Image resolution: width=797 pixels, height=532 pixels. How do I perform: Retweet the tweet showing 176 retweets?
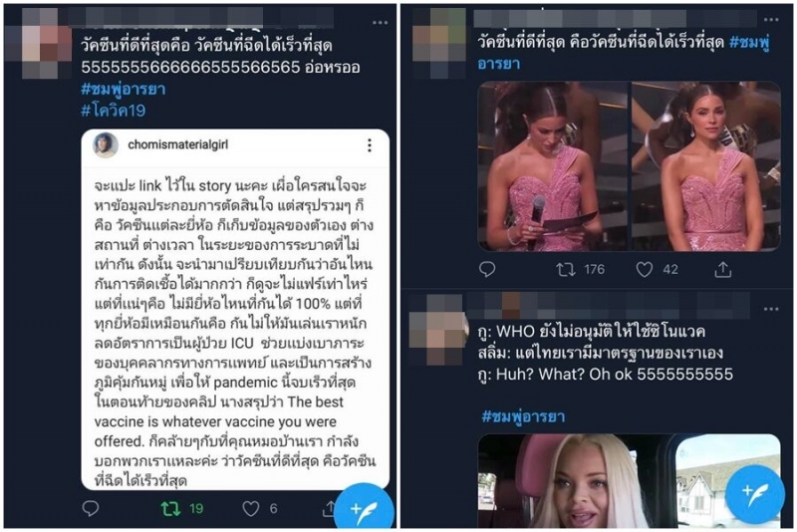[x=565, y=269]
